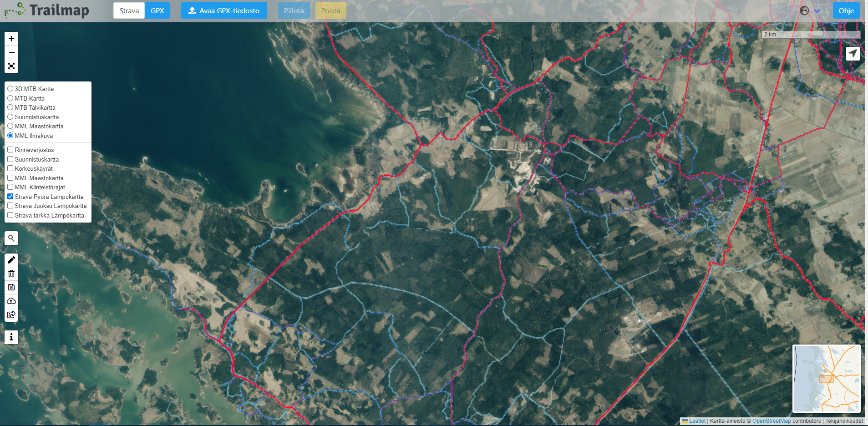Click the share route icon

tap(11, 314)
